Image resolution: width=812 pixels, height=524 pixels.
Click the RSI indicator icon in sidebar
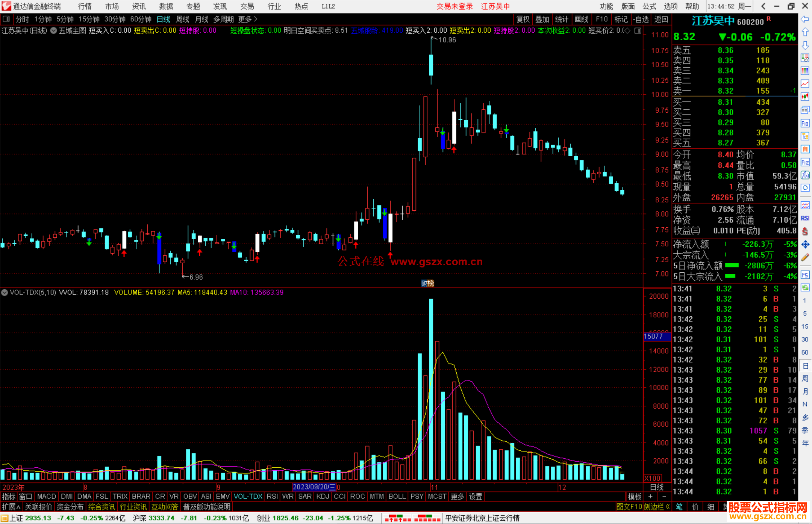coord(805,218)
